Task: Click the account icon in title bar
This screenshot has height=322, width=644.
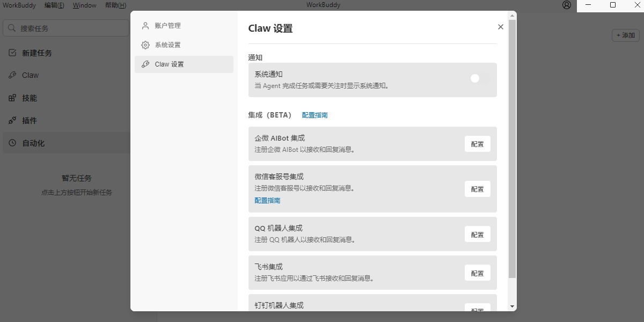Action: coord(567,5)
